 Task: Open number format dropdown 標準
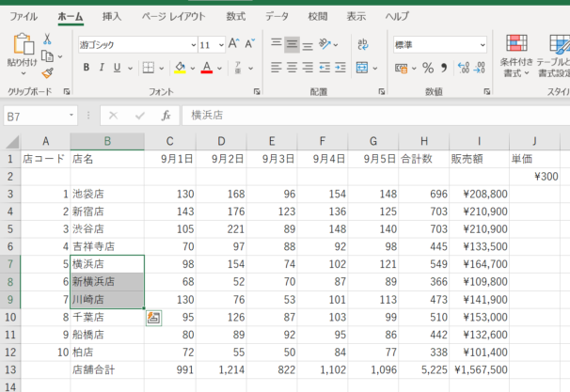point(482,45)
